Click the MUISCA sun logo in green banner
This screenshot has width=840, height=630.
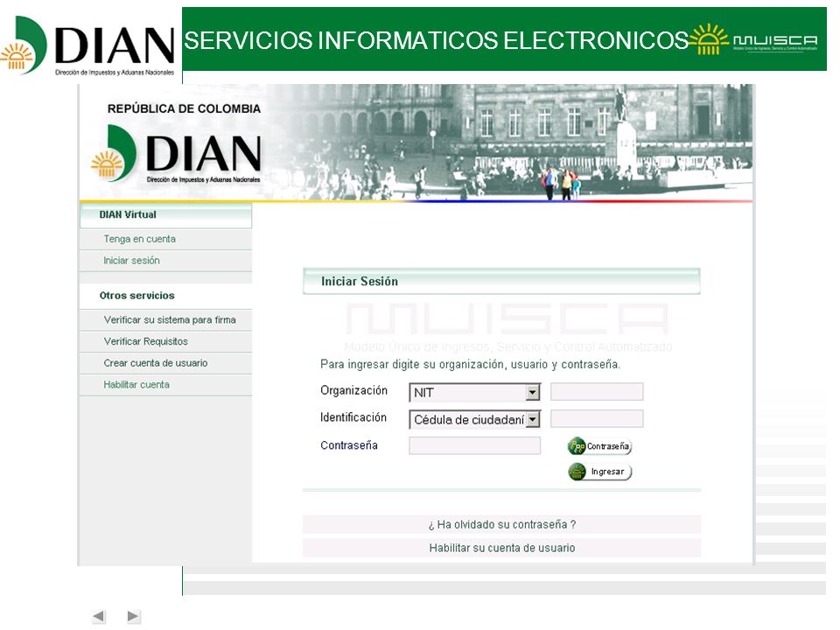click(708, 39)
